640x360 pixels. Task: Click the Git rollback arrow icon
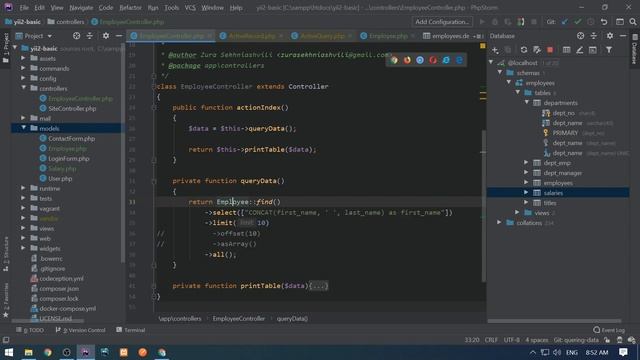[x=604, y=22]
